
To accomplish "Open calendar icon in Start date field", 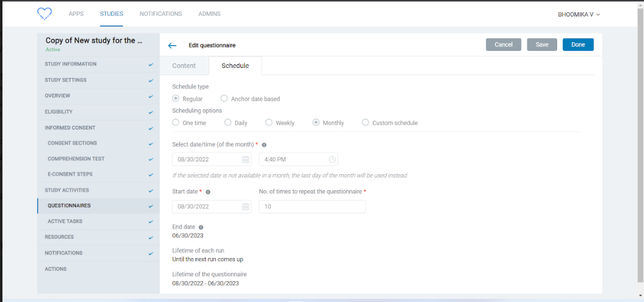I will coord(246,207).
